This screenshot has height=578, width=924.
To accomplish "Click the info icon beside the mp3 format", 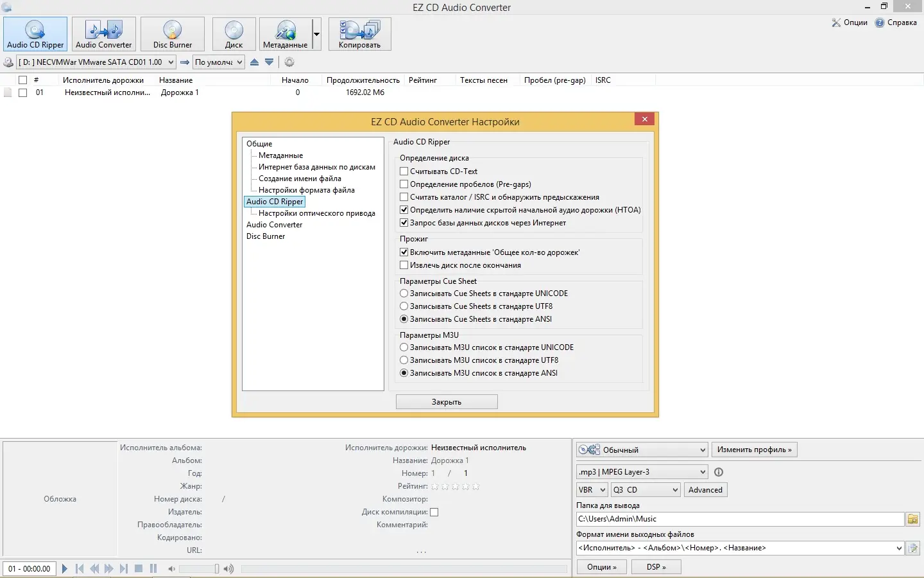I will point(719,472).
